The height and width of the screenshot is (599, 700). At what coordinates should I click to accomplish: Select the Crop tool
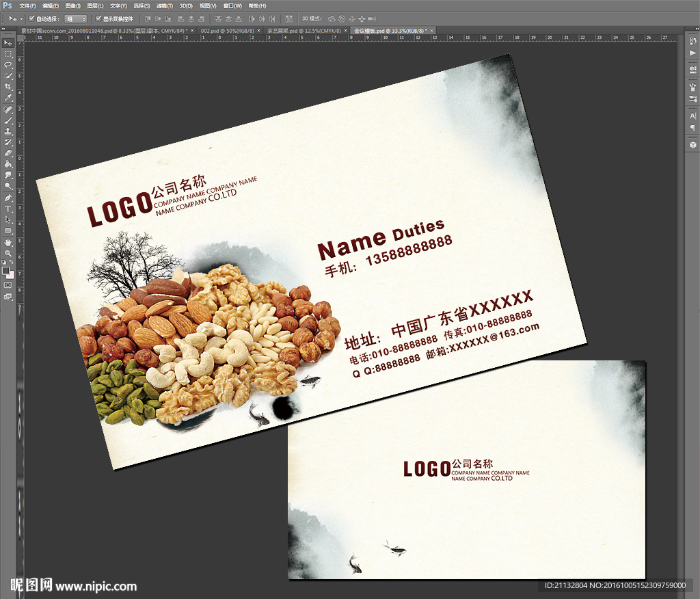point(8,87)
